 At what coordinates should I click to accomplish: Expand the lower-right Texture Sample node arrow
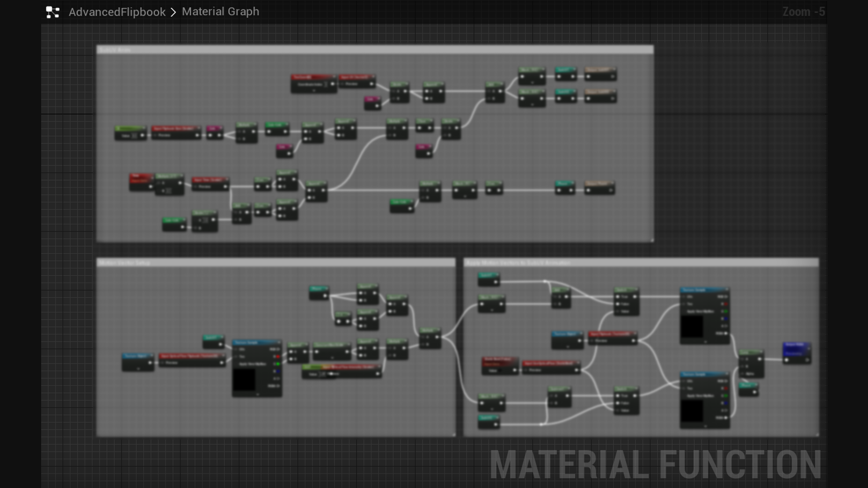point(705,426)
